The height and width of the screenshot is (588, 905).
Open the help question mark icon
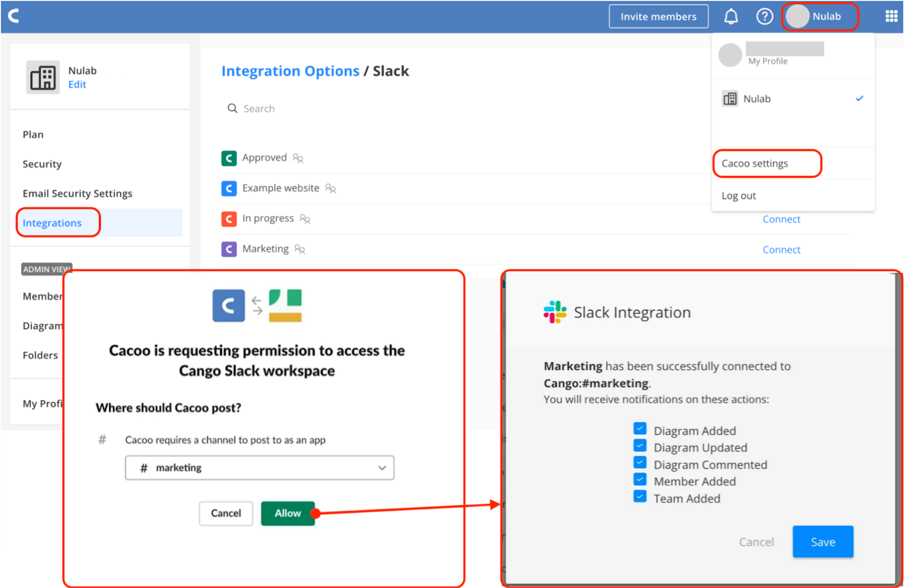[x=764, y=16]
